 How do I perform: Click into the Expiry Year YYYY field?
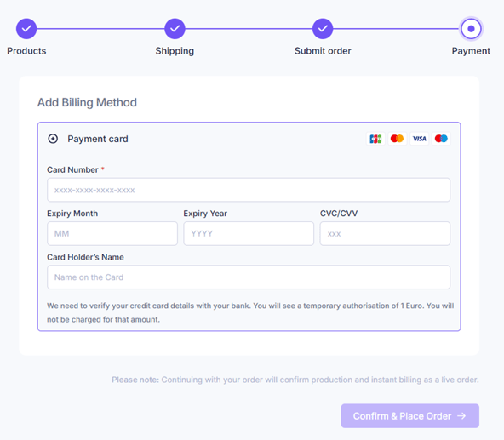[x=249, y=233]
